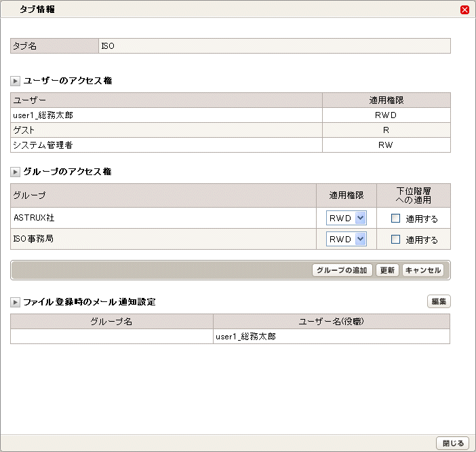Screen dimensions: 476x452
Task: Click the グループの追加 button
Action: (x=342, y=270)
